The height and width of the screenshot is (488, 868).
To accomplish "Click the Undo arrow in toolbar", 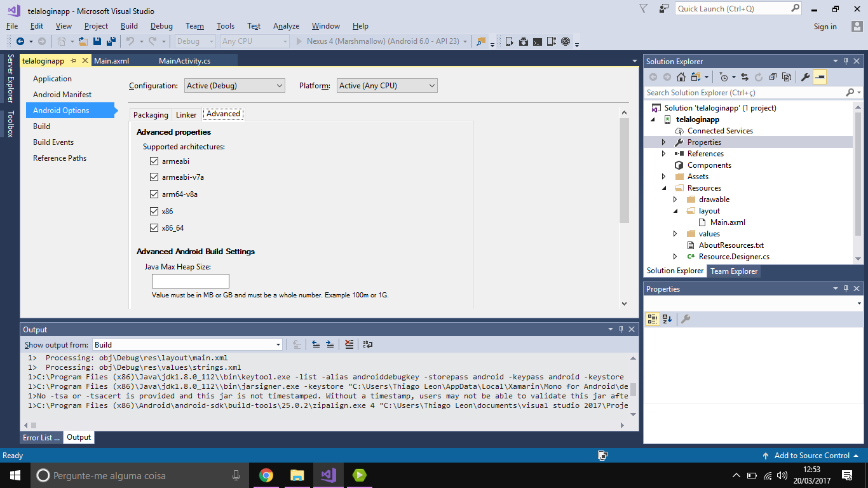I will coord(130,41).
